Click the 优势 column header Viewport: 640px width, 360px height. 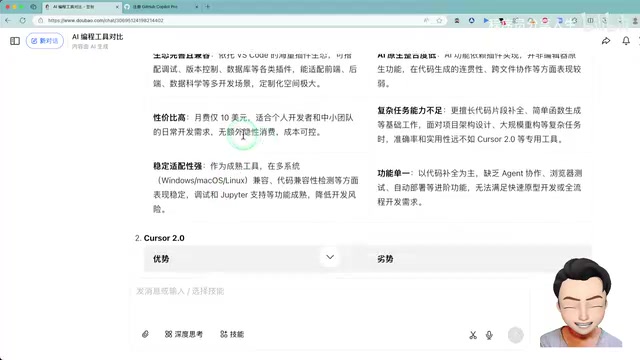coord(161,259)
